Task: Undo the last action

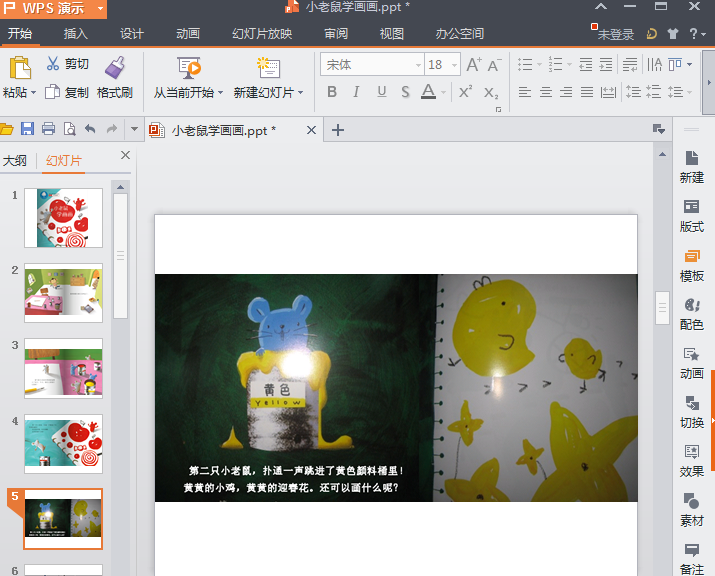Action: [x=90, y=129]
